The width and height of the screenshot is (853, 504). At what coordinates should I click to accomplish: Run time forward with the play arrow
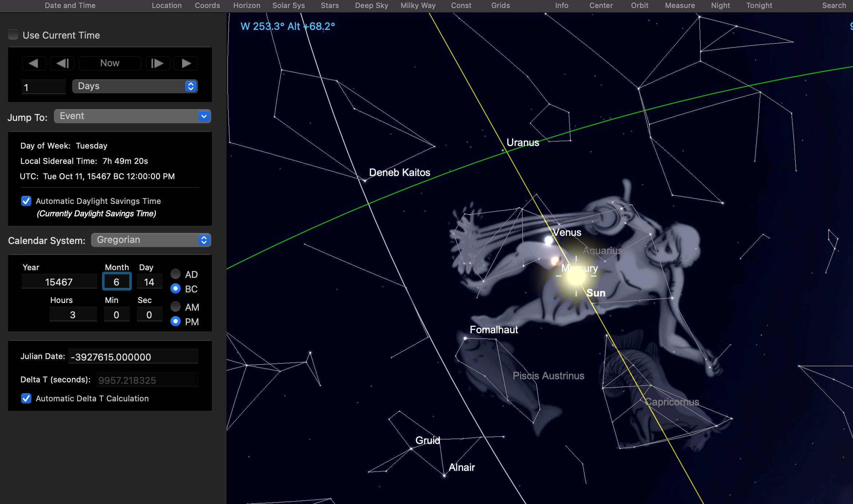tap(186, 63)
